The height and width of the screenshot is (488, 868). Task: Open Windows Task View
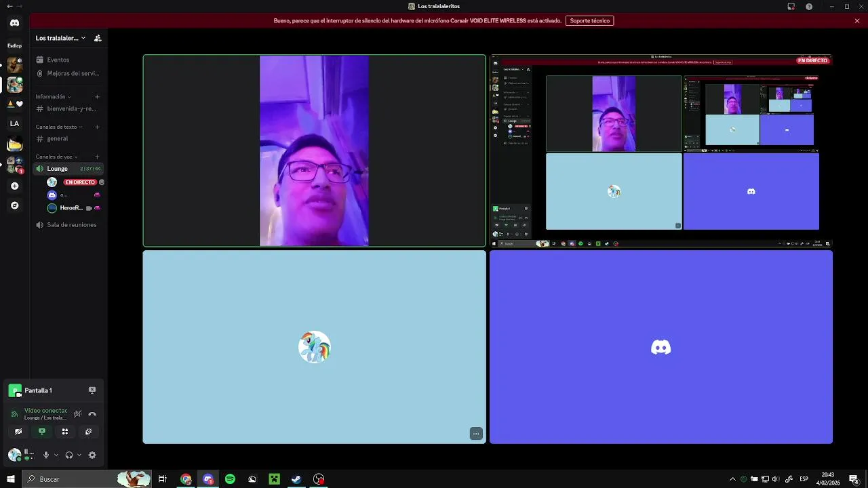point(163,479)
